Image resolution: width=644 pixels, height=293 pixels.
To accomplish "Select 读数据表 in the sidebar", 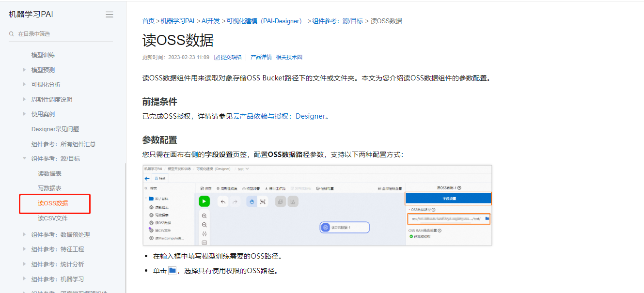I will tap(50, 173).
